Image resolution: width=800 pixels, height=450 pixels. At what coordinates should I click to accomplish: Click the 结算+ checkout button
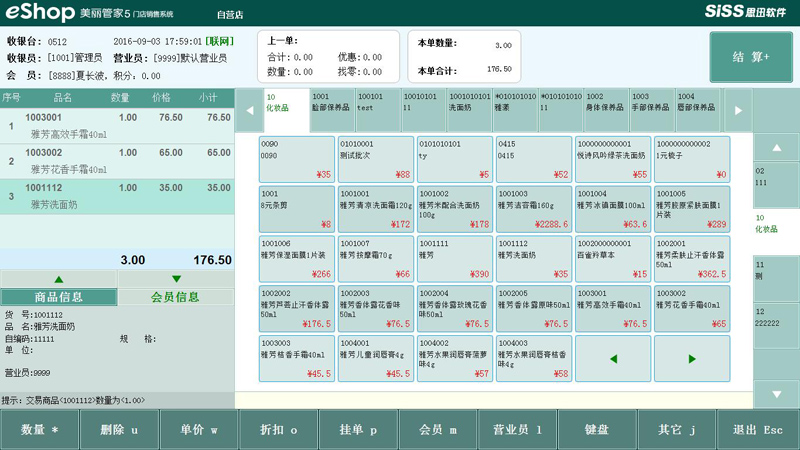click(x=751, y=57)
